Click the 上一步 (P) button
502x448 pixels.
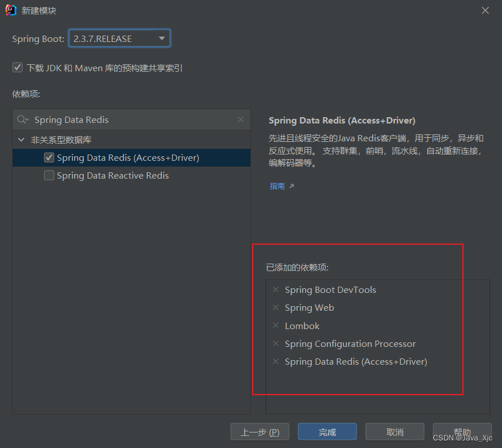pos(260,432)
